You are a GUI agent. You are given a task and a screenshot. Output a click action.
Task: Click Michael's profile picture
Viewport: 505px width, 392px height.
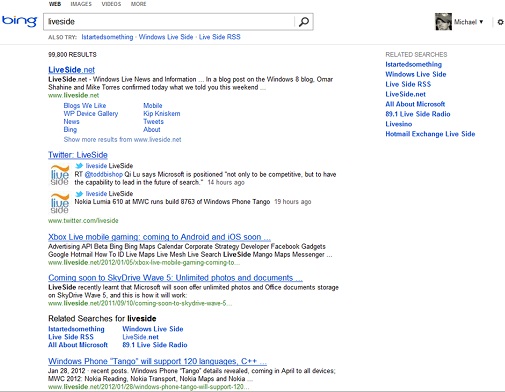(x=443, y=22)
